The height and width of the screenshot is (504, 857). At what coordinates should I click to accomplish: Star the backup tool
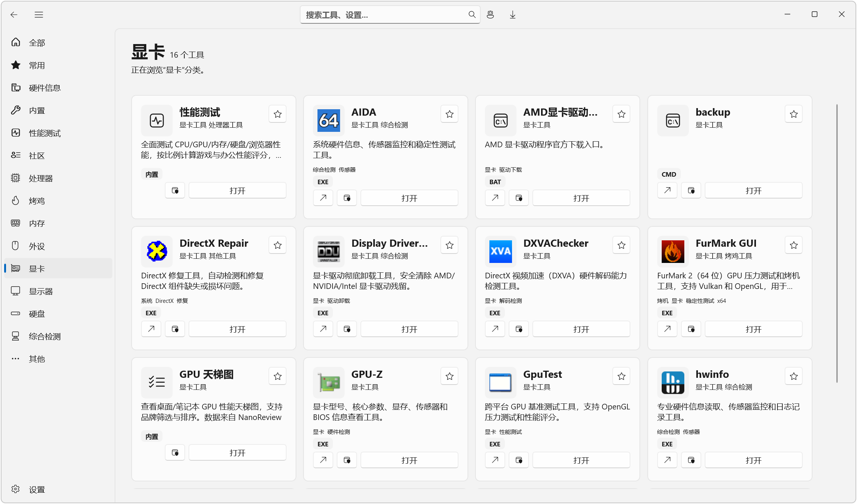pyautogui.click(x=794, y=114)
